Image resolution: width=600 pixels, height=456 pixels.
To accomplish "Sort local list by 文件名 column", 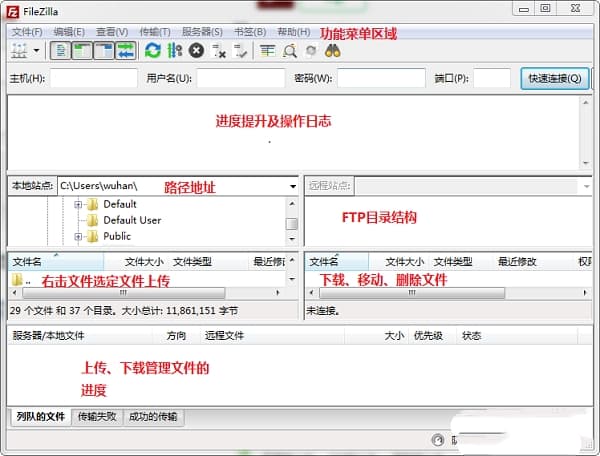I will [56, 262].
